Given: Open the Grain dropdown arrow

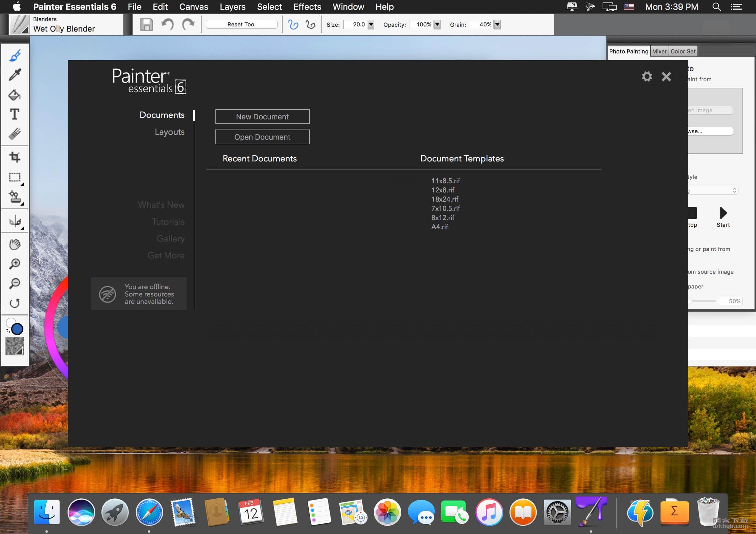Looking at the screenshot, I should pos(498,24).
